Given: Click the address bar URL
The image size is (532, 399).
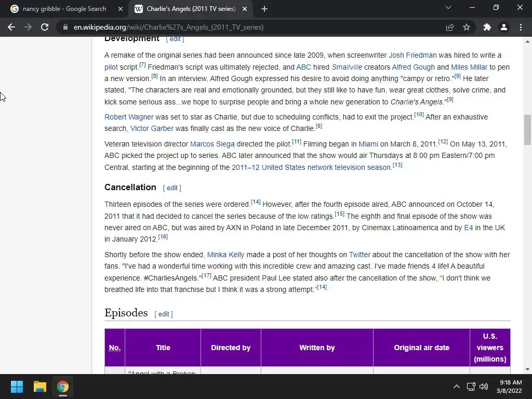Looking at the screenshot, I should (x=169, y=27).
